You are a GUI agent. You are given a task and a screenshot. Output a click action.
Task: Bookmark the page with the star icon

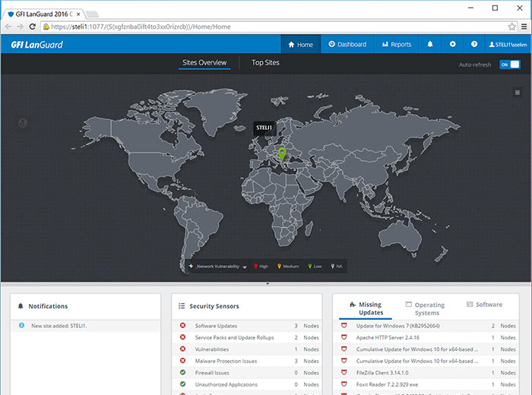click(x=511, y=27)
